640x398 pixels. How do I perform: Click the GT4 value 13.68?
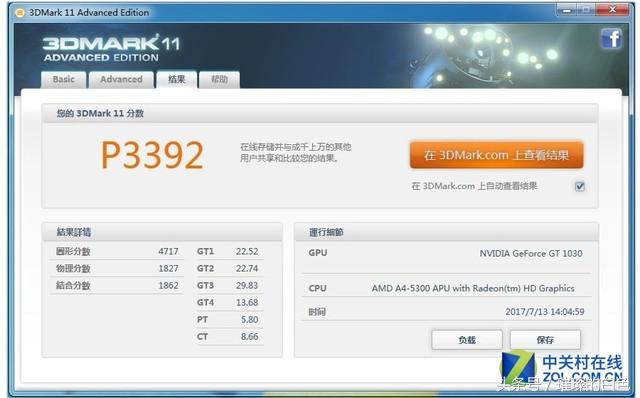coord(247,303)
